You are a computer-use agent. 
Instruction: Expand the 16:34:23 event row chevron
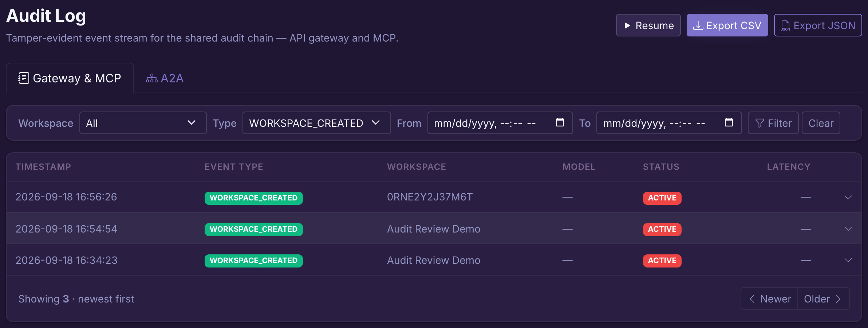pyautogui.click(x=848, y=260)
